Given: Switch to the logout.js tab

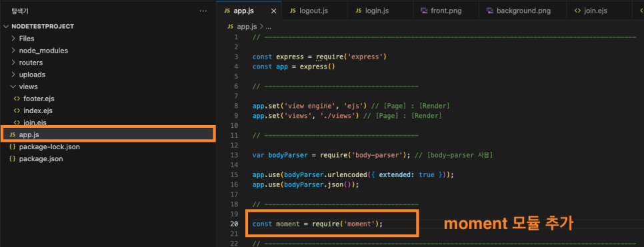Looking at the screenshot, I should pos(315,11).
